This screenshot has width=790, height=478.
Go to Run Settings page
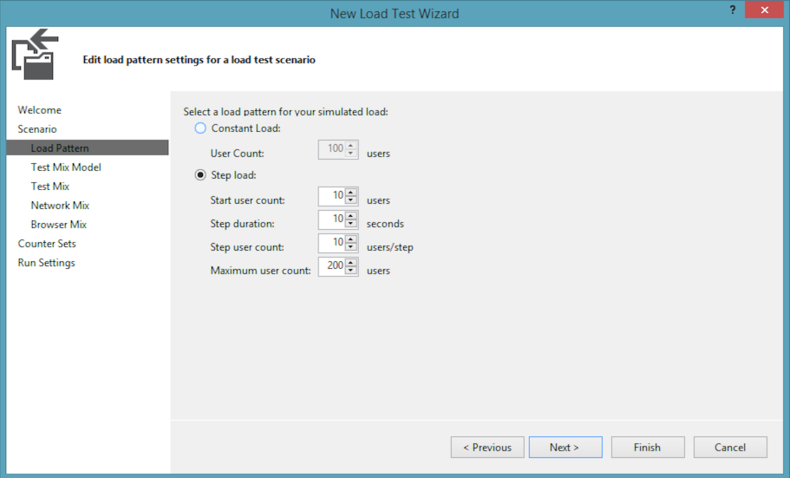pos(46,263)
